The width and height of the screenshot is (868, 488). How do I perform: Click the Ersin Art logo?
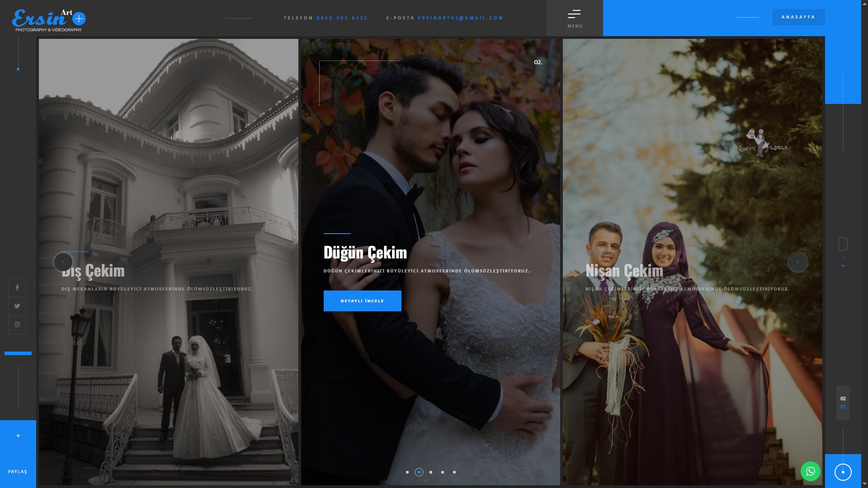(49, 20)
